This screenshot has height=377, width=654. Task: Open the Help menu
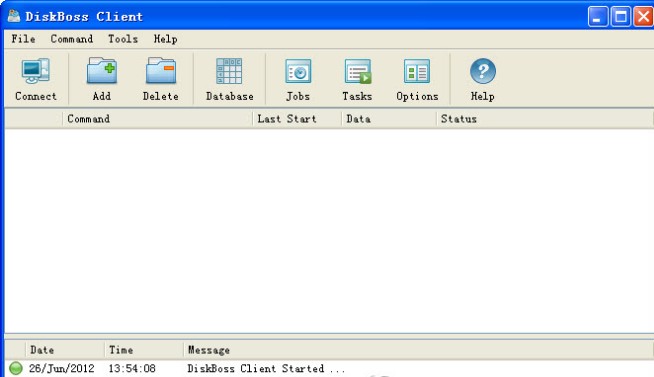165,39
